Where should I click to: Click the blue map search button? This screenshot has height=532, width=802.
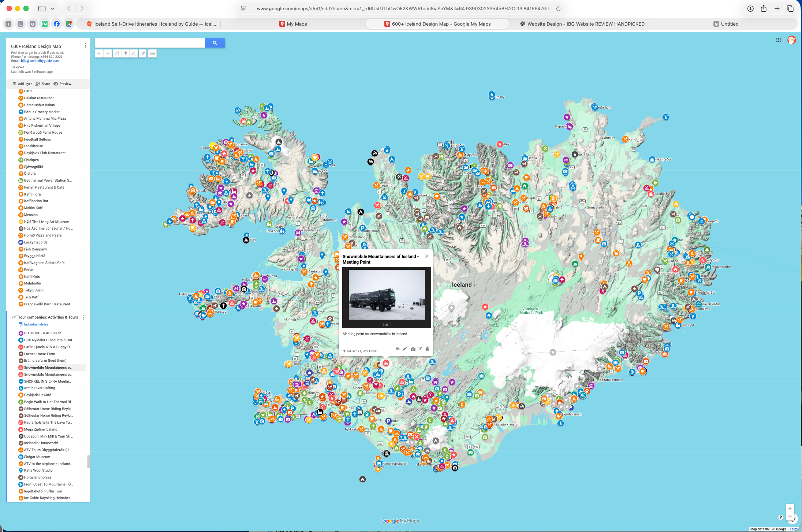(x=215, y=43)
